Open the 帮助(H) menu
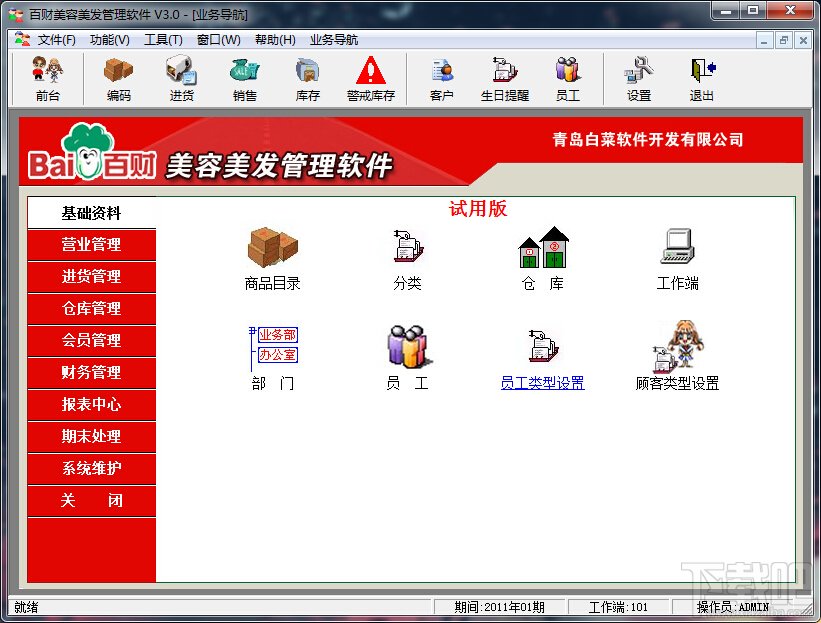821x623 pixels. 275,40
